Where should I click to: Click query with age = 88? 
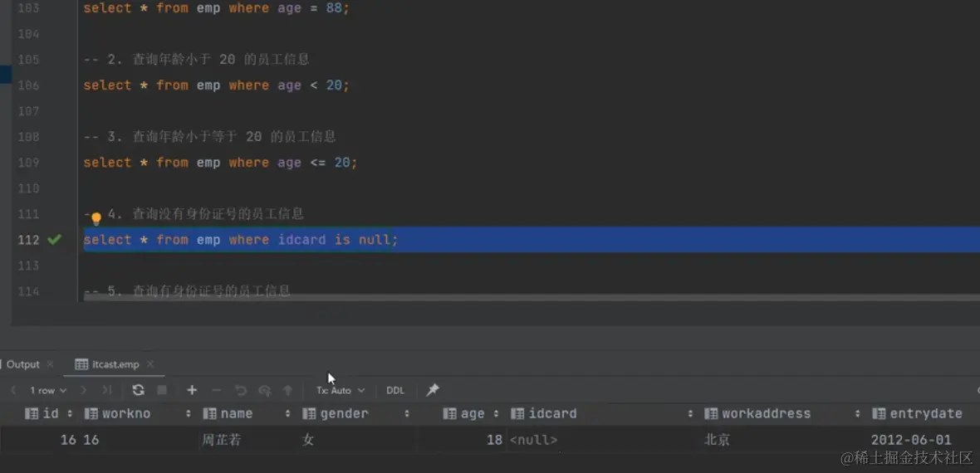(x=216, y=8)
